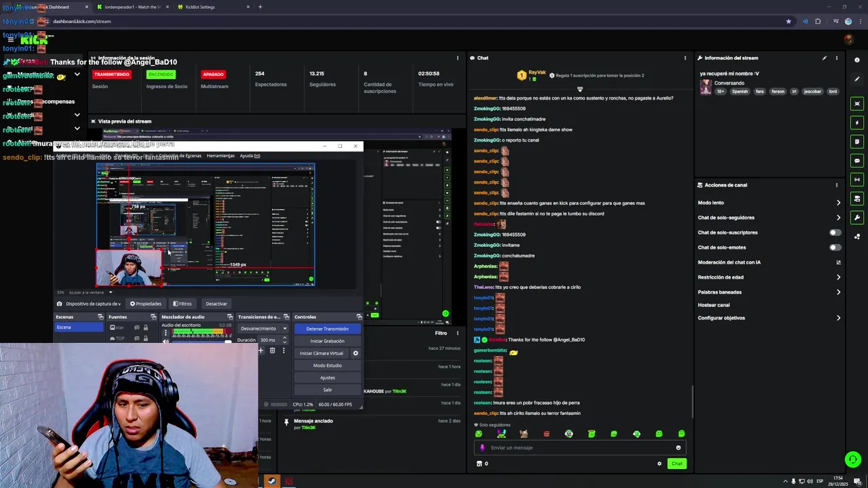This screenshot has height=488, width=868.
Task: Expand Palabras baneadas options
Action: pos(838,292)
